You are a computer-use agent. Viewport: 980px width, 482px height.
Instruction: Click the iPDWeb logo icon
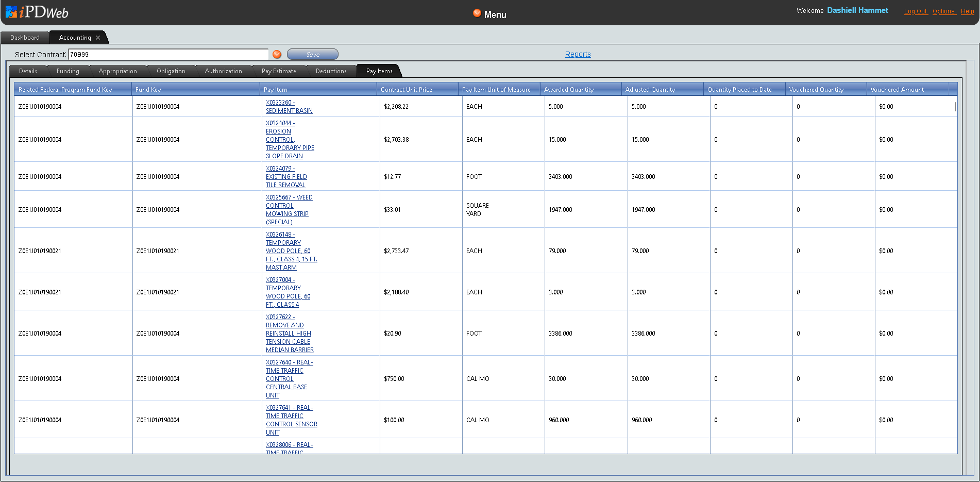pyautogui.click(x=12, y=12)
